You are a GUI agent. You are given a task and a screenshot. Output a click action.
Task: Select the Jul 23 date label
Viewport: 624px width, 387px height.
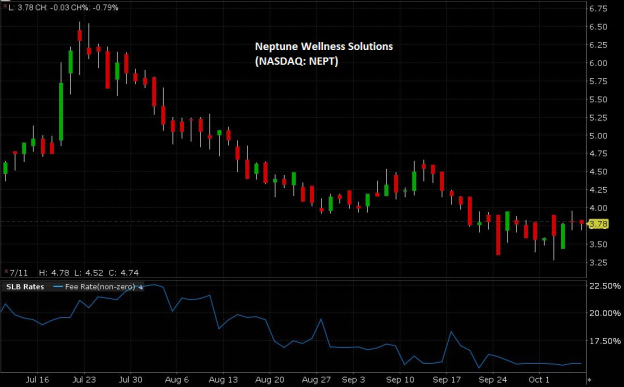click(84, 379)
